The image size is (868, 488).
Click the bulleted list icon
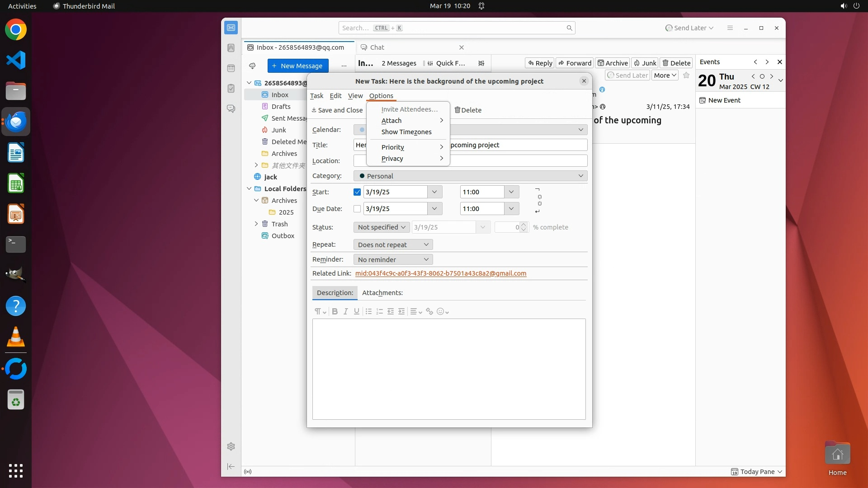(368, 311)
